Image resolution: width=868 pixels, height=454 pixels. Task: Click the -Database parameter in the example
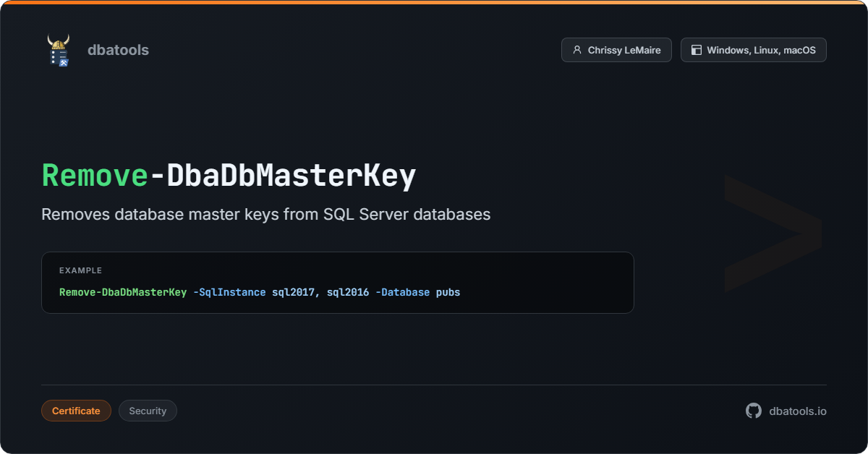[x=402, y=292]
